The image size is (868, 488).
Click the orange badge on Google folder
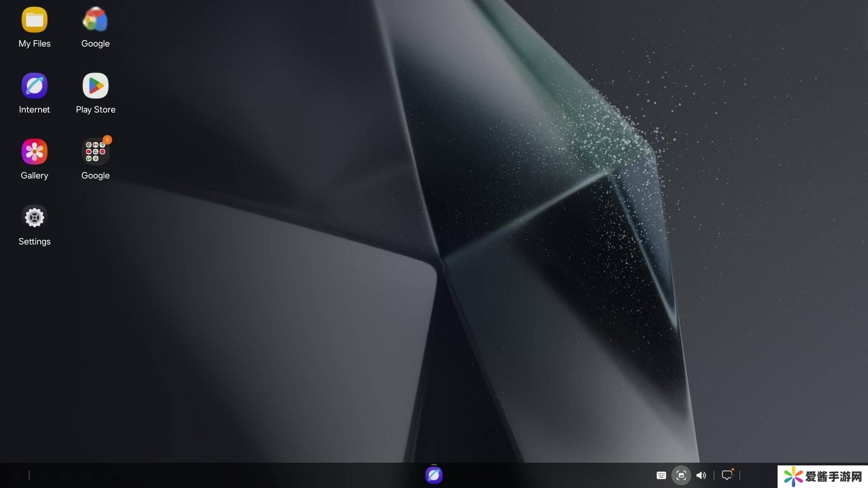click(107, 140)
